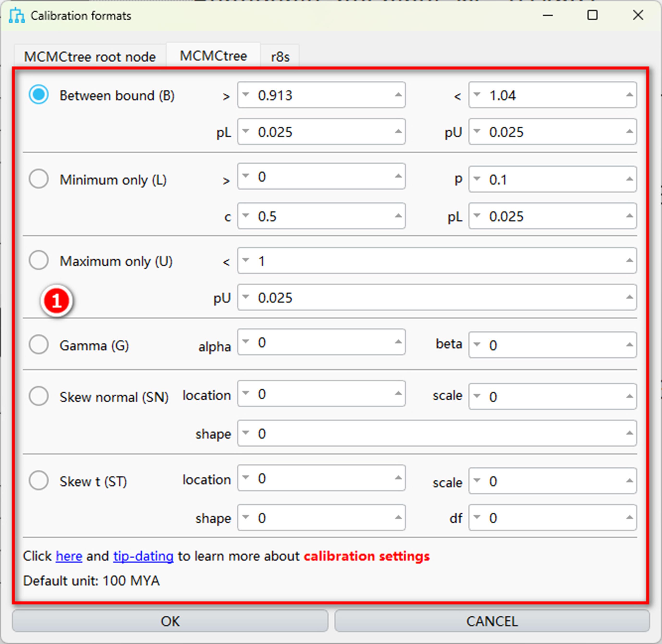
Task: Click into the Gamma alpha field
Action: pyautogui.click(x=321, y=342)
